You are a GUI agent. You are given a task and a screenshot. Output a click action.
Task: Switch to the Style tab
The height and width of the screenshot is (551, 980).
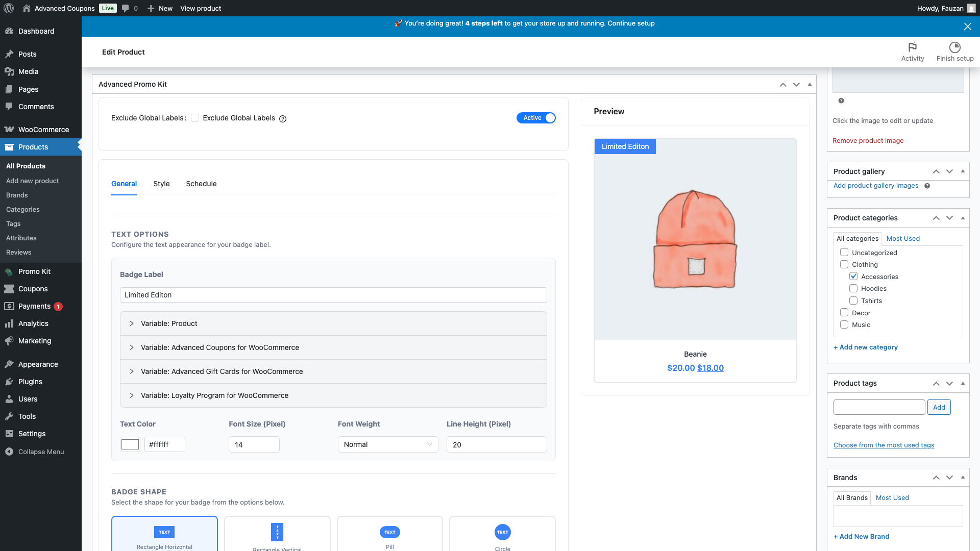(x=161, y=184)
